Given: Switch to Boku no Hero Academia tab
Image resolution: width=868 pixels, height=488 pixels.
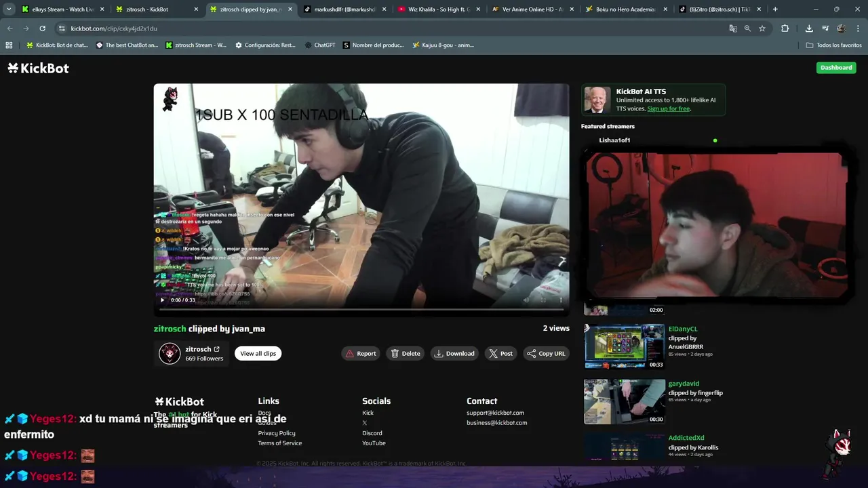Looking at the screenshot, I should (x=626, y=9).
